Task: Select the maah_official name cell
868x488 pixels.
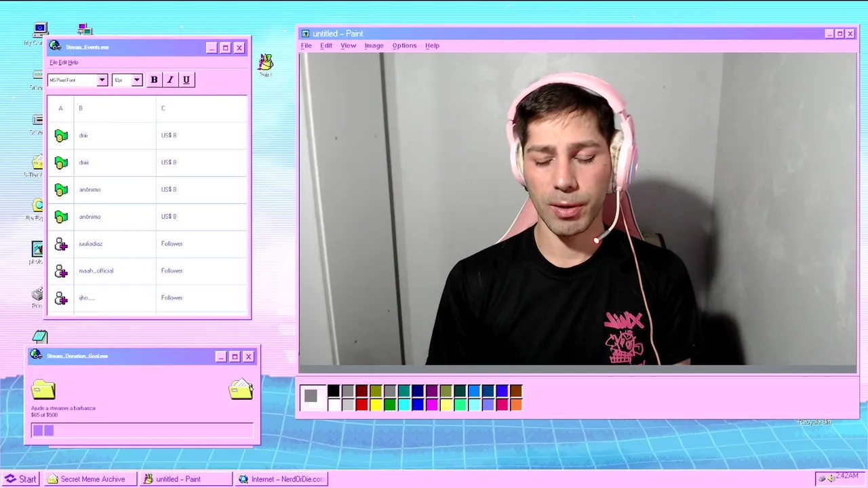Action: (x=115, y=271)
